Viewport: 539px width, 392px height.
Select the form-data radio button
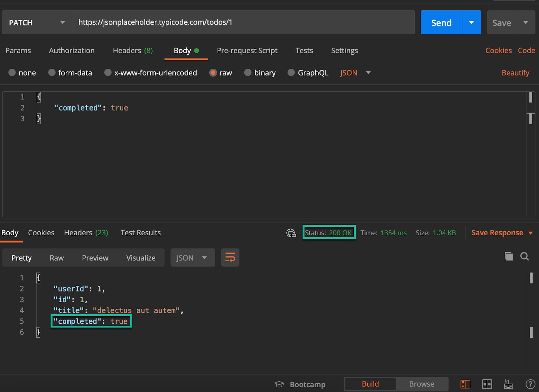pyautogui.click(x=52, y=73)
